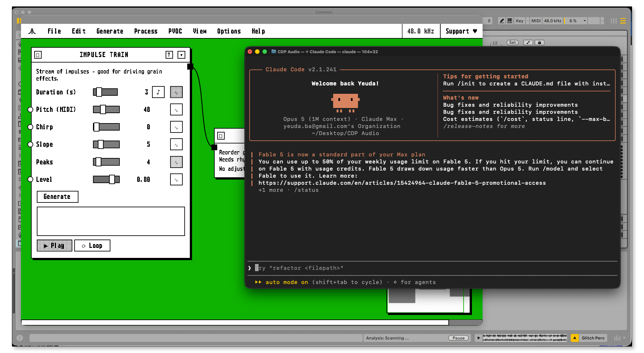Toggle the Loop button in Impulse Train

coord(92,246)
